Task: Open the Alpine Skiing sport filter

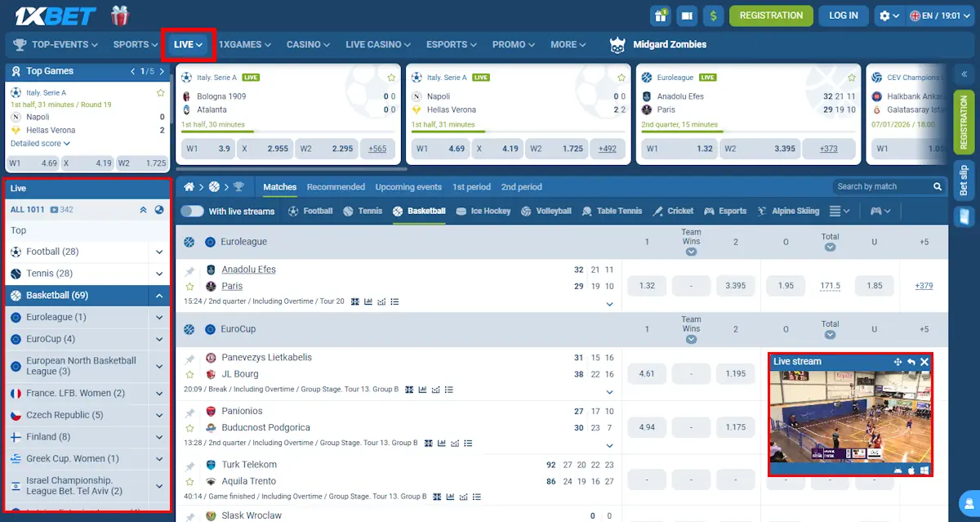Action: [787, 211]
